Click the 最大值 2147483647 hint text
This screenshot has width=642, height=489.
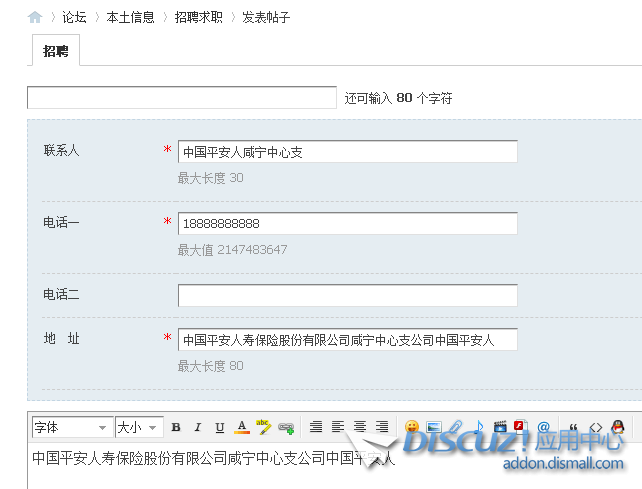[x=233, y=249]
